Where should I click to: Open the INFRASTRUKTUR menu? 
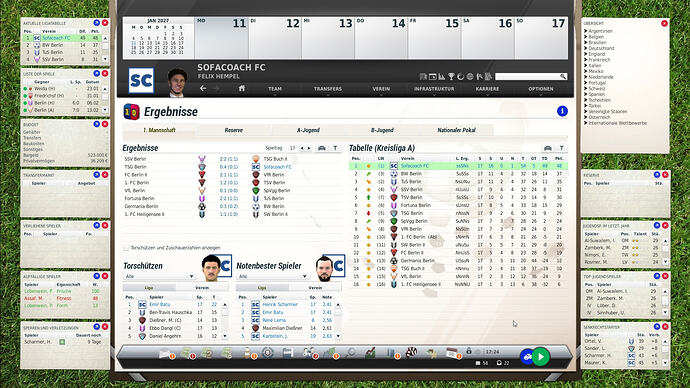434,89
